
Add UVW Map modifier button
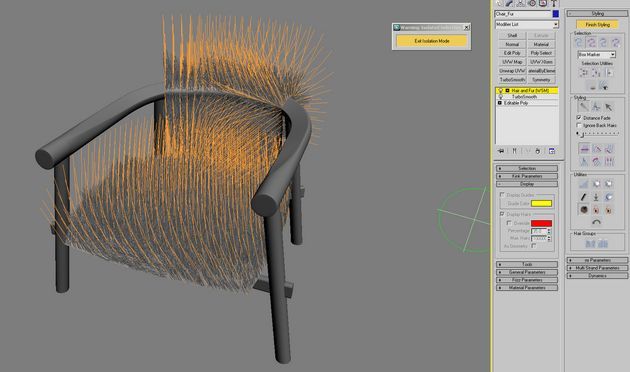pos(512,62)
